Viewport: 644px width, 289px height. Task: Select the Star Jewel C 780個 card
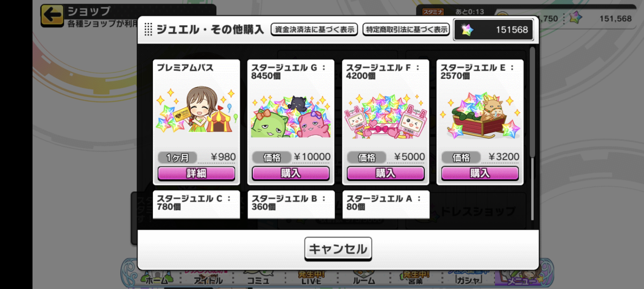(196, 204)
